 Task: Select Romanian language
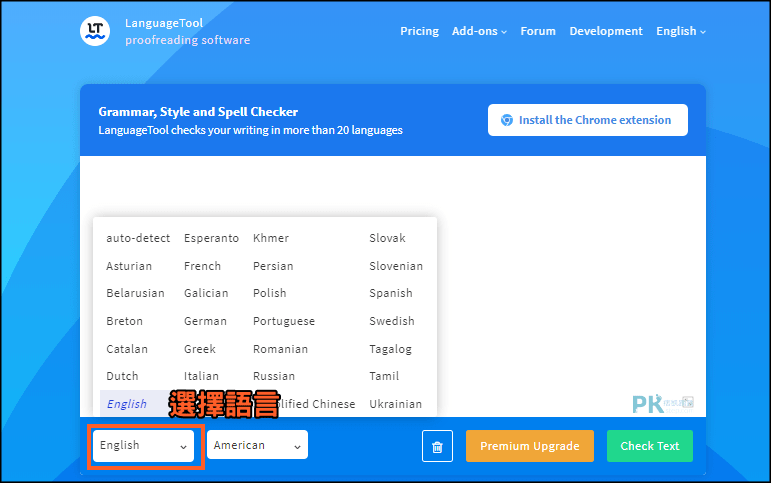coord(280,349)
